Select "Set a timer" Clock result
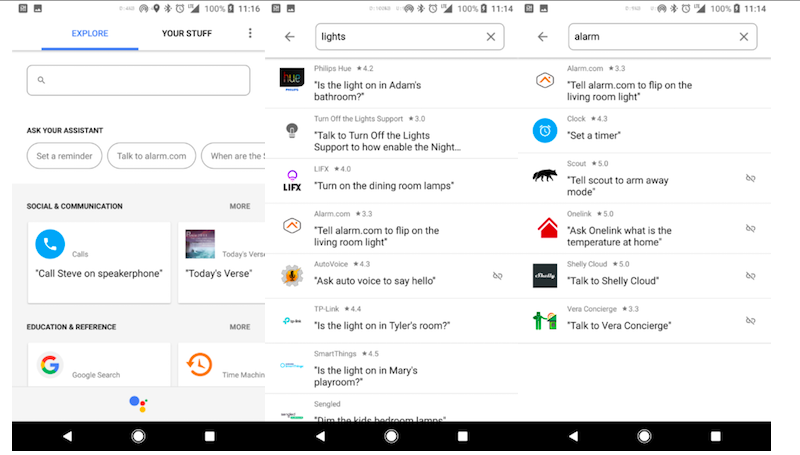Screen dimensions: 800x455 [x=594, y=136]
